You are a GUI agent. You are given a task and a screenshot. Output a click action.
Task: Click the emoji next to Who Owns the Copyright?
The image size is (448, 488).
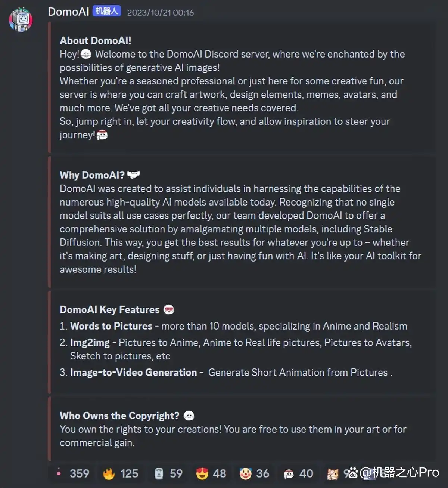[x=189, y=416]
